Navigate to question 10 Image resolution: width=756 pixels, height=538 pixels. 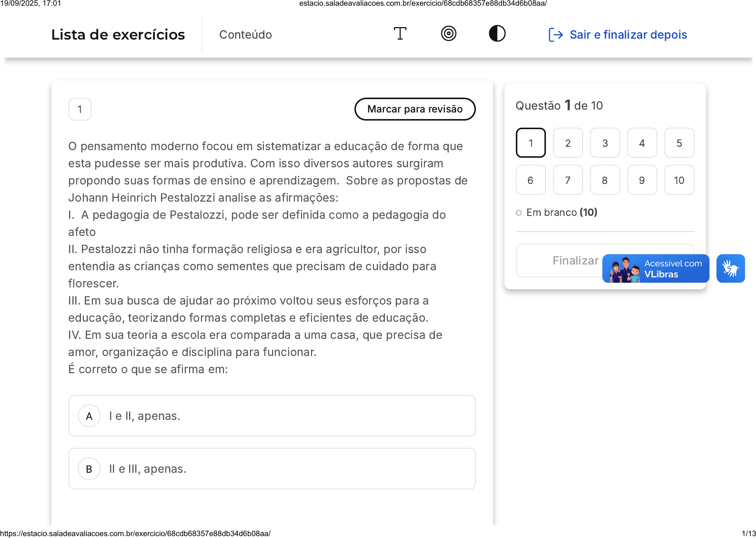coord(679,180)
